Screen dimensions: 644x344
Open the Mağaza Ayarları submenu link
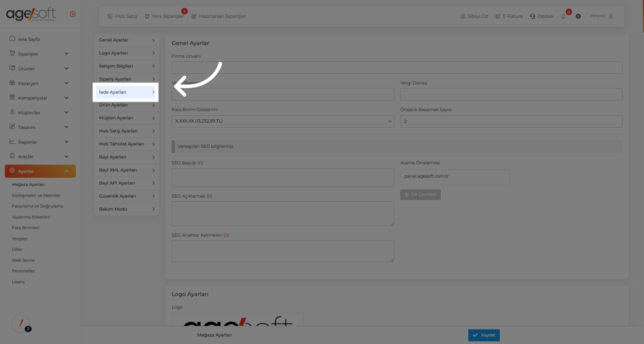pos(28,185)
